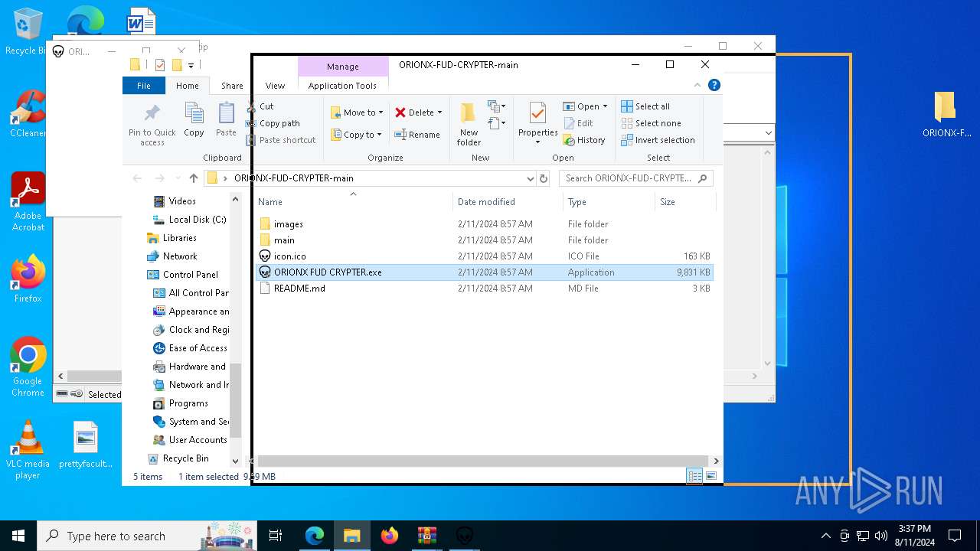Image resolution: width=980 pixels, height=551 pixels.
Task: Go up one folder level arrow
Action: (194, 178)
